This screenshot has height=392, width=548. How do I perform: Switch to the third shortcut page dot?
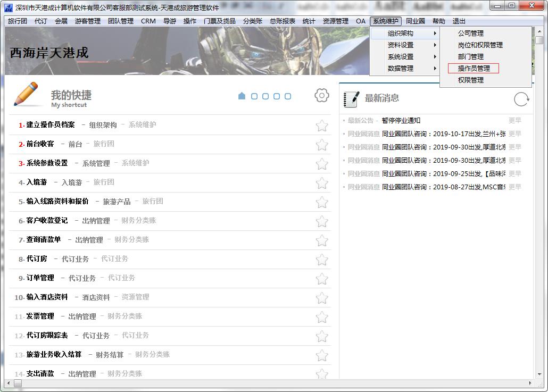265,96
